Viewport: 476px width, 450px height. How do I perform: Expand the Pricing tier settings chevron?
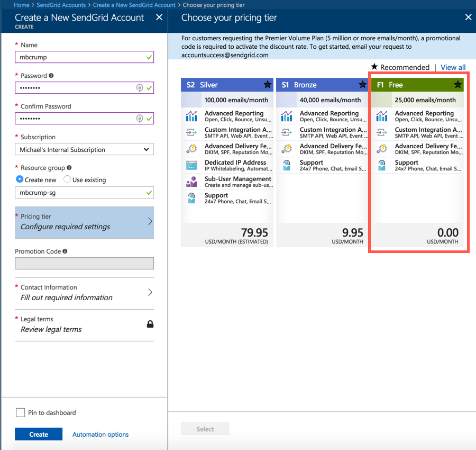[150, 221]
